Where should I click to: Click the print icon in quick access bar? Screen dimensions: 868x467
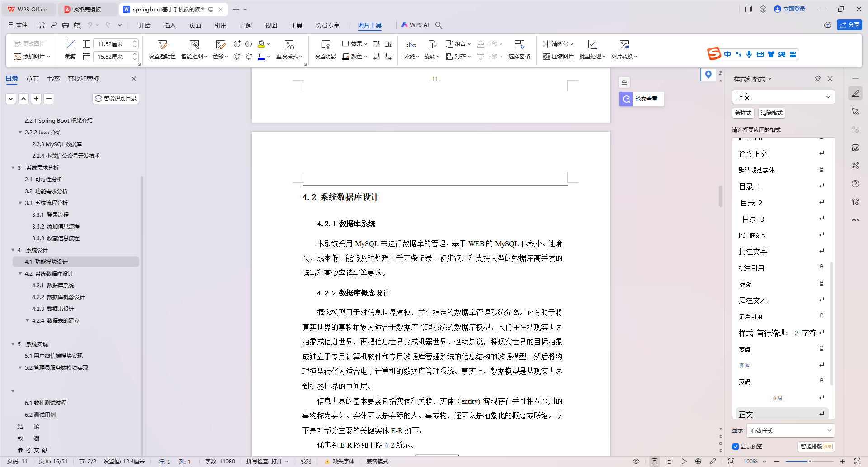66,25
